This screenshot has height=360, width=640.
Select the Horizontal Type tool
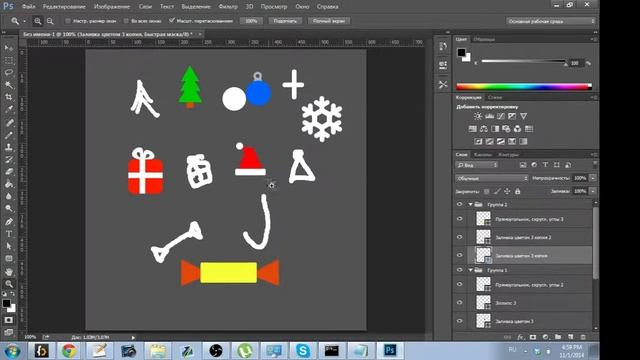[x=9, y=234]
